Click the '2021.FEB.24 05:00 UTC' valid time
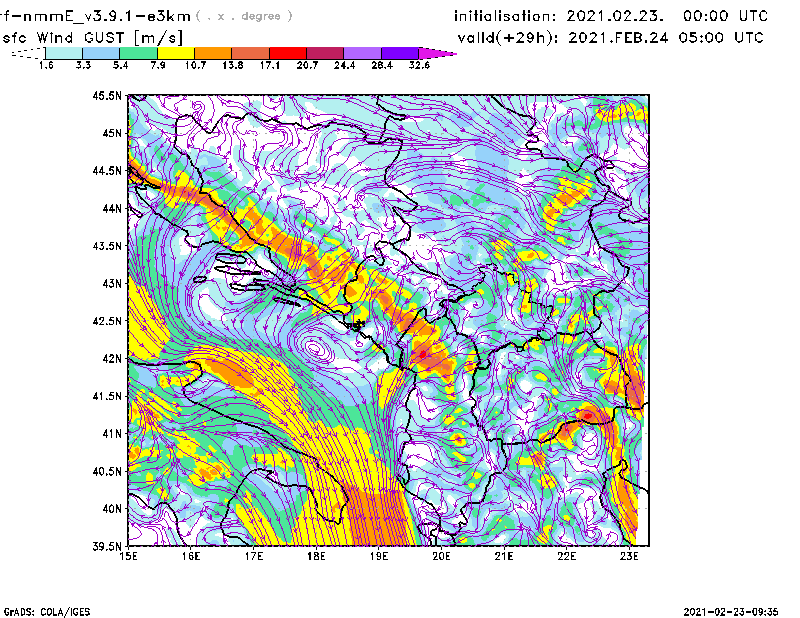 (666, 38)
